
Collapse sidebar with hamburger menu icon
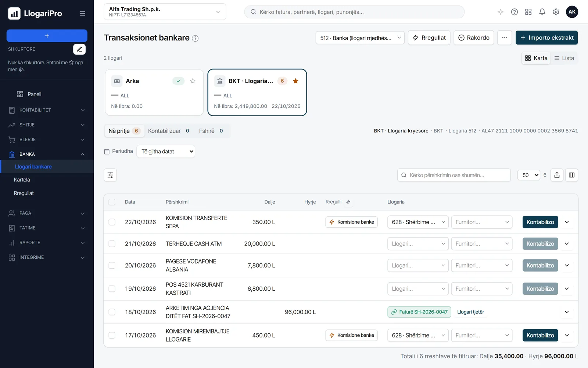[x=82, y=14]
